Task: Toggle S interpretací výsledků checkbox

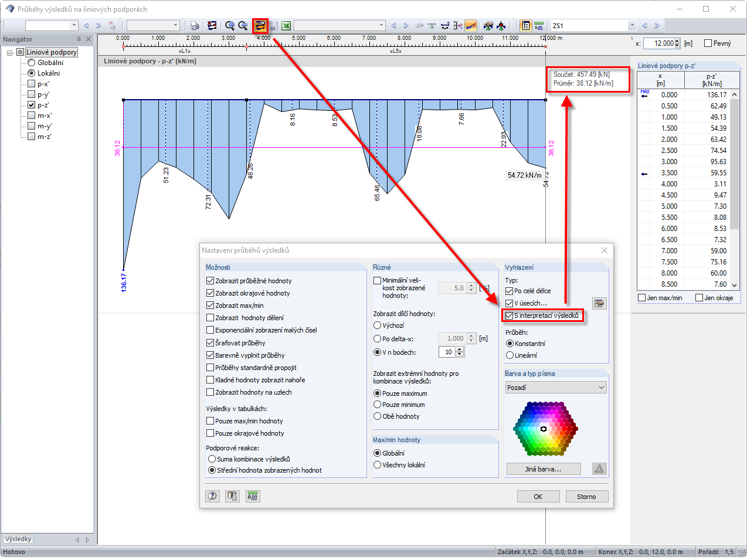Action: [509, 315]
